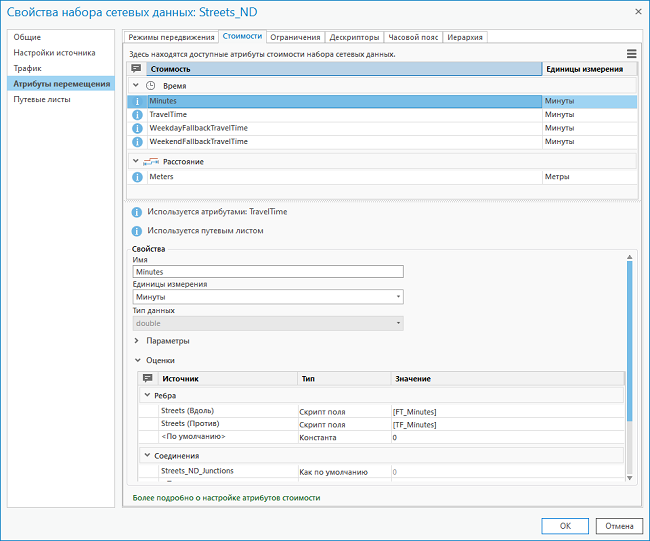Switch to the Ограничения tab

[x=295, y=37]
